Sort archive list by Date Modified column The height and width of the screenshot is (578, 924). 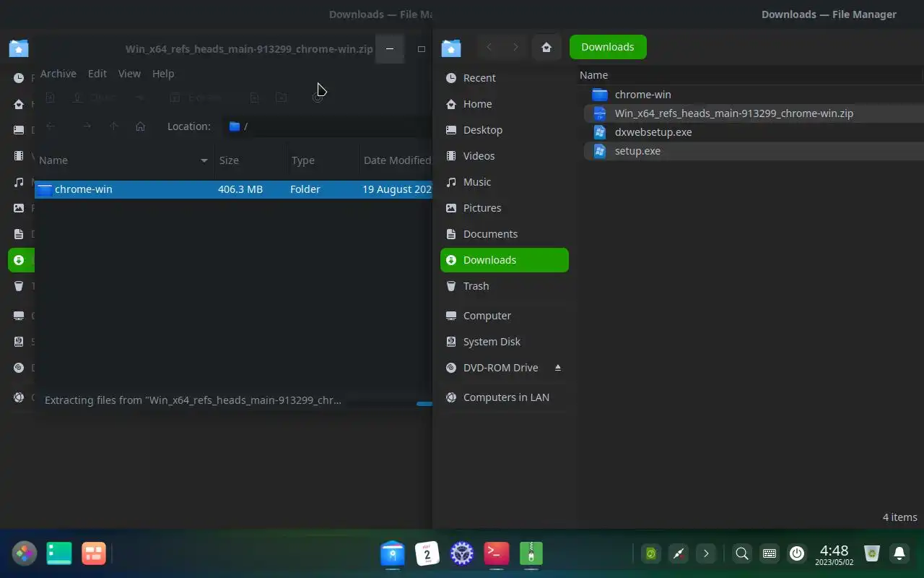396,160
